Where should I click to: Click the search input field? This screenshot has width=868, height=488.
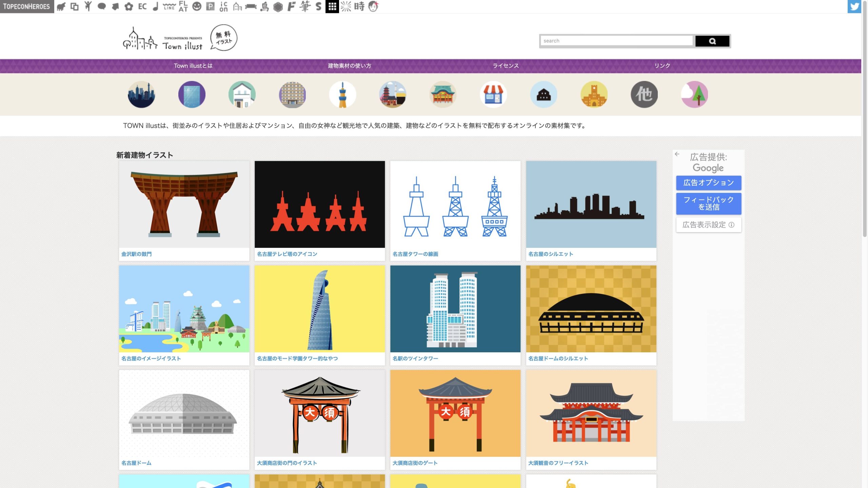[616, 41]
